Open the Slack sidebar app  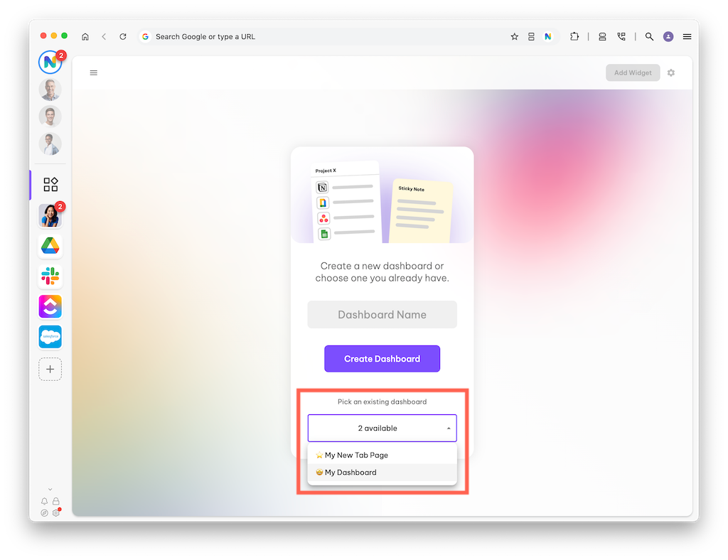pos(50,276)
